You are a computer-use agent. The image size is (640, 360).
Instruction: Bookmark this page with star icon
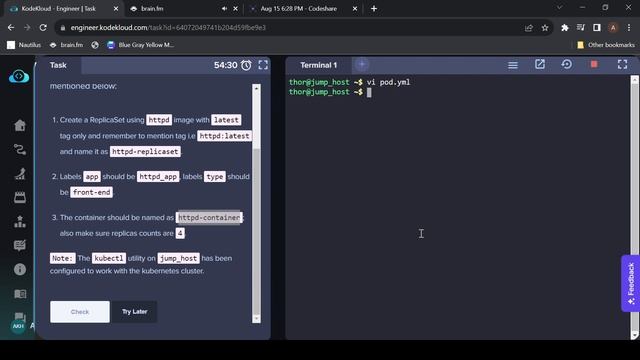(x=545, y=28)
